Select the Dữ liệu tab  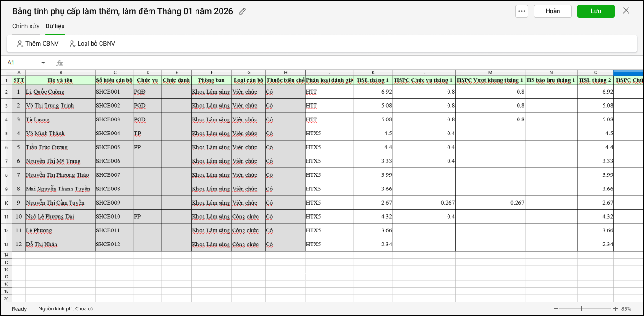[x=55, y=26]
